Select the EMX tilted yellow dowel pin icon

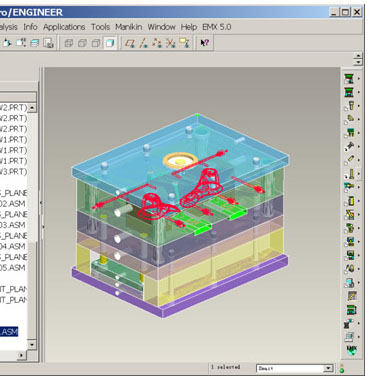pos(350,119)
